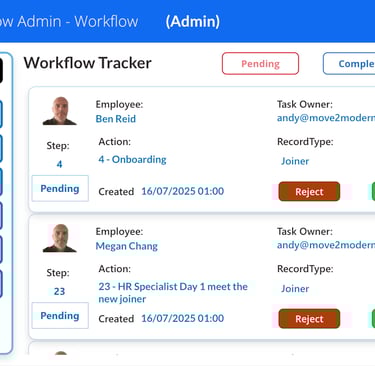The height and width of the screenshot is (366, 375).
Task: Click step number 4
Action: click(x=59, y=164)
